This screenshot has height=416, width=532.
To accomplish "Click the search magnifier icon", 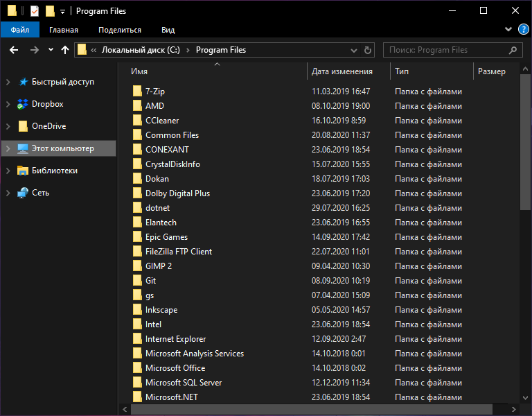I will click(513, 50).
